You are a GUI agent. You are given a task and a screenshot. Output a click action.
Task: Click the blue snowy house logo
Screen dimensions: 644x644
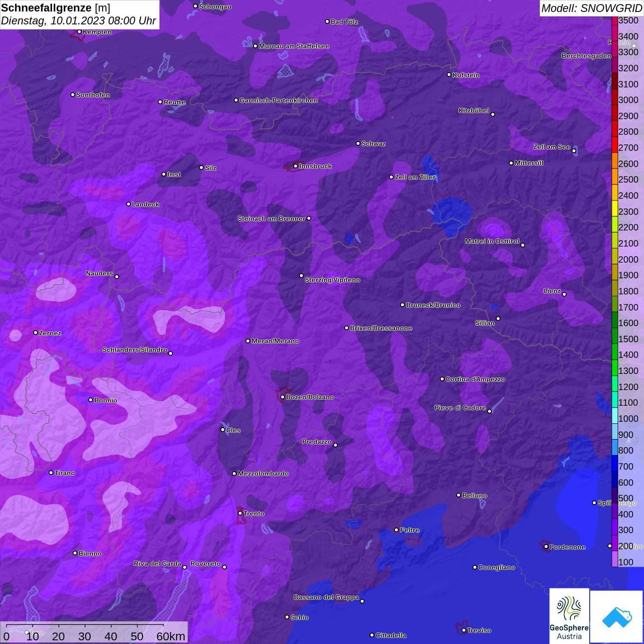(617, 616)
